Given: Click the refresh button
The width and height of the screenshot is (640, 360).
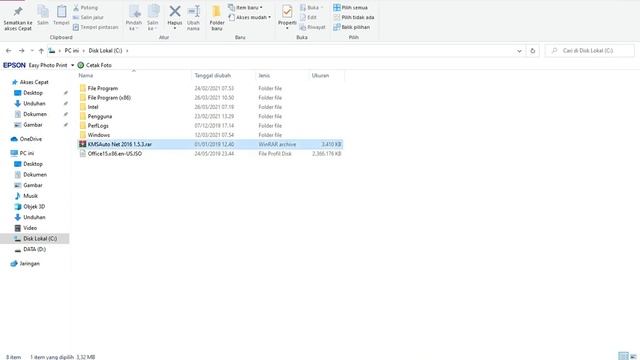Looking at the screenshot, I should 532,51.
